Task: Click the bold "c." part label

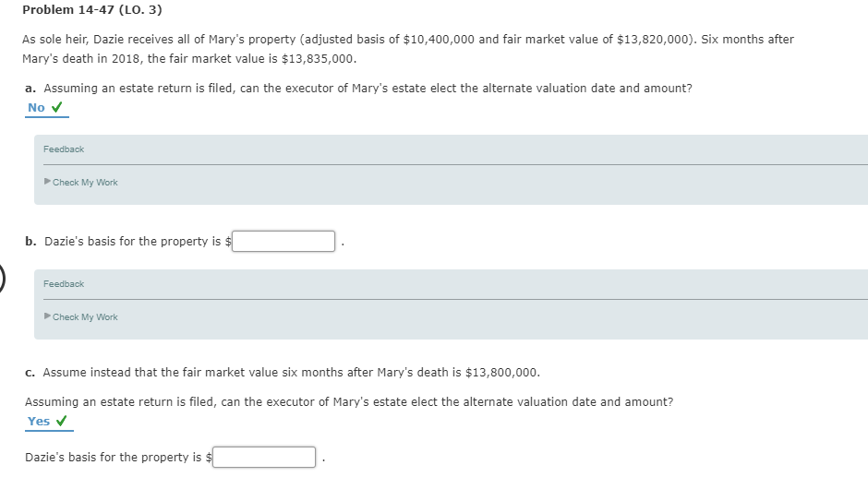Action: 31,373
